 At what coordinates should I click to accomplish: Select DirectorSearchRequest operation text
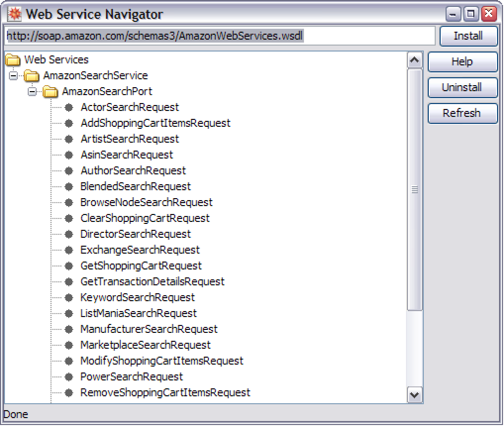136,234
